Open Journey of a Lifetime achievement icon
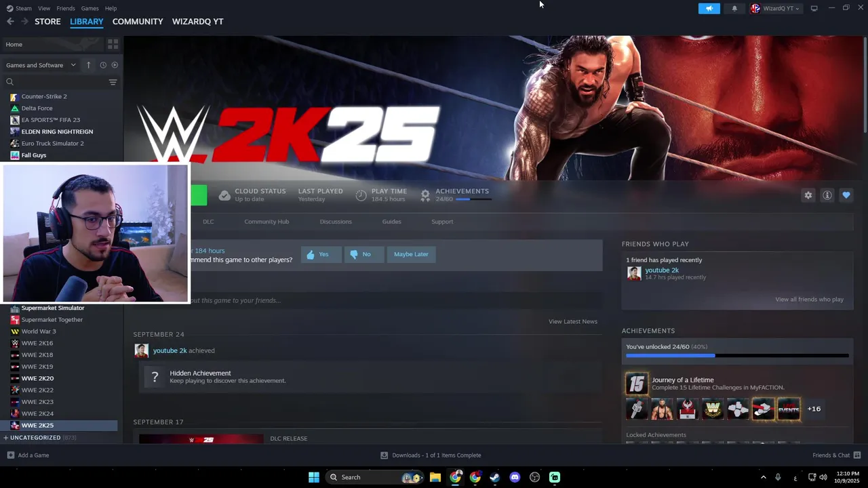868x488 pixels. (x=637, y=384)
